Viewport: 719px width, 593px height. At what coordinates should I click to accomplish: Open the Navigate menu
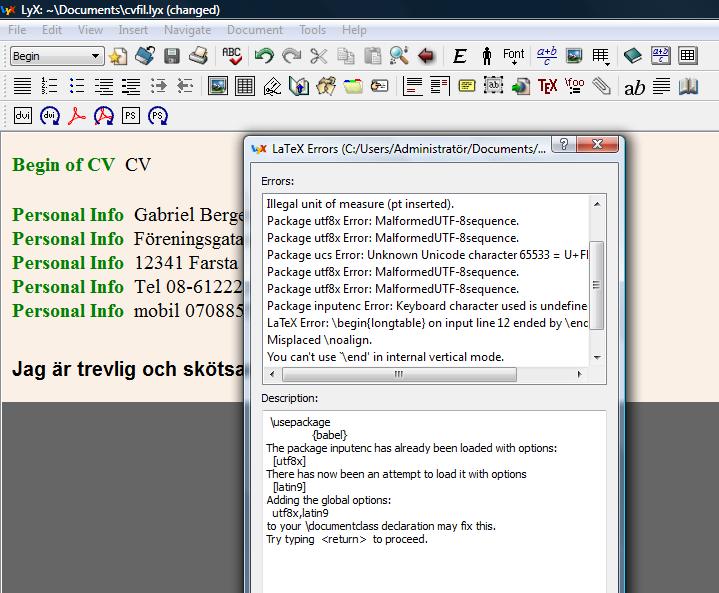pos(188,30)
